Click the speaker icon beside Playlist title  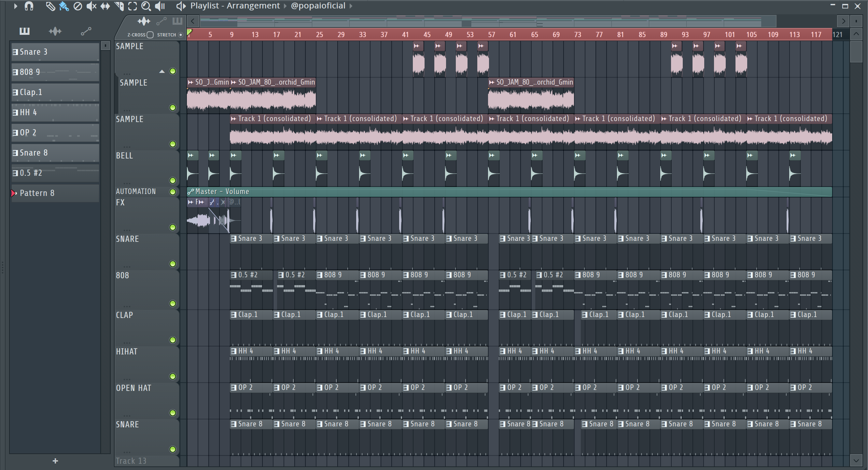click(181, 6)
